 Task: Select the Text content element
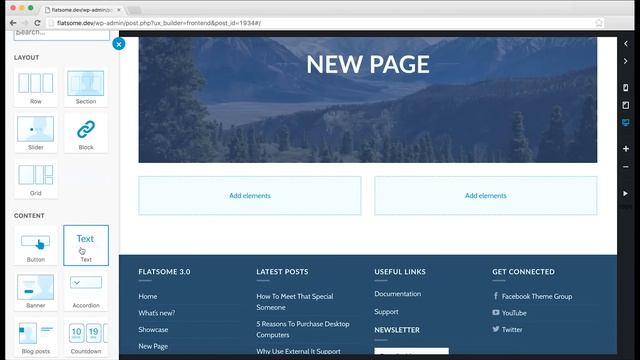click(86, 245)
